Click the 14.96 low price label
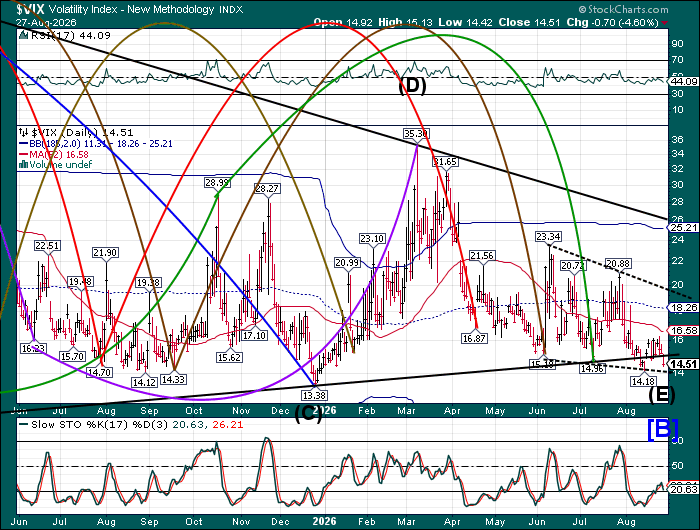Screen dimensions: 700x530 [592, 368]
